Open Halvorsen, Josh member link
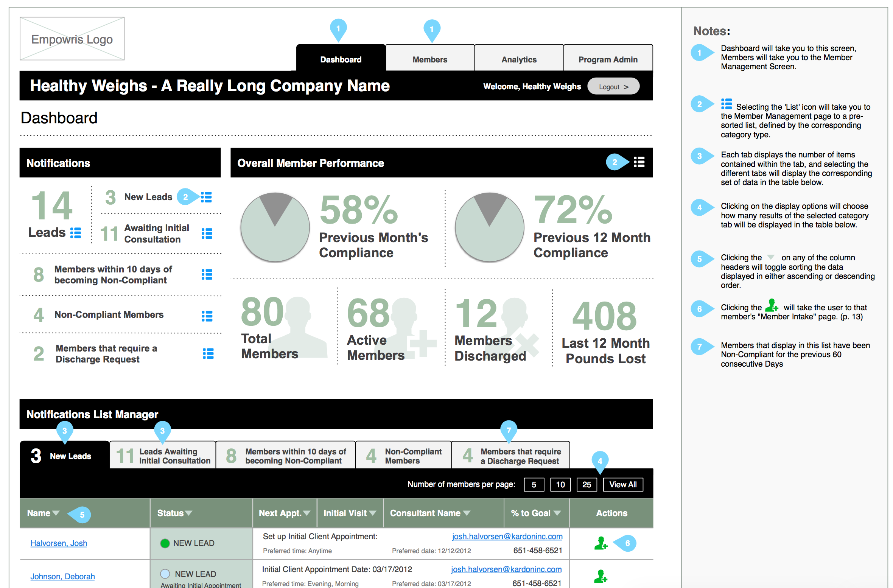 pos(59,543)
